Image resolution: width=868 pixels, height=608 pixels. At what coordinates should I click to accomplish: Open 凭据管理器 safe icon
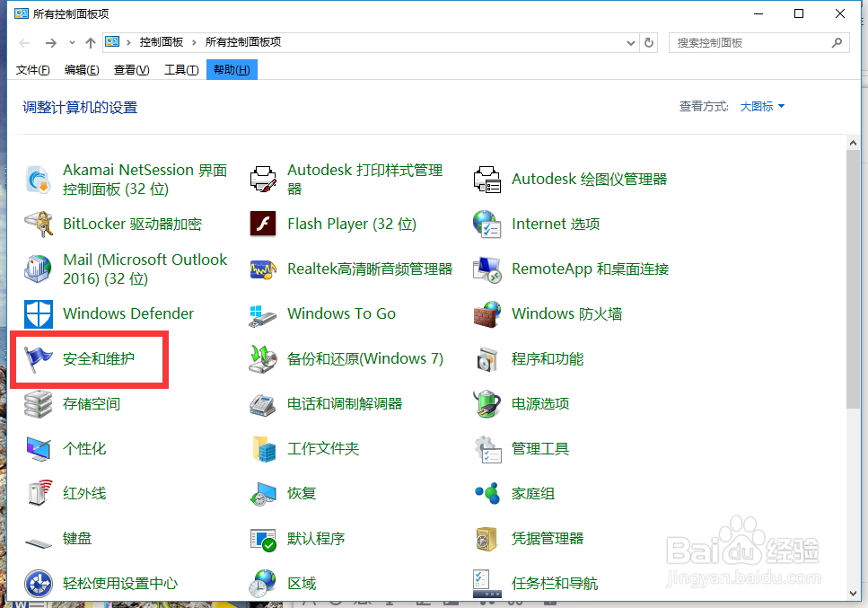pos(487,539)
